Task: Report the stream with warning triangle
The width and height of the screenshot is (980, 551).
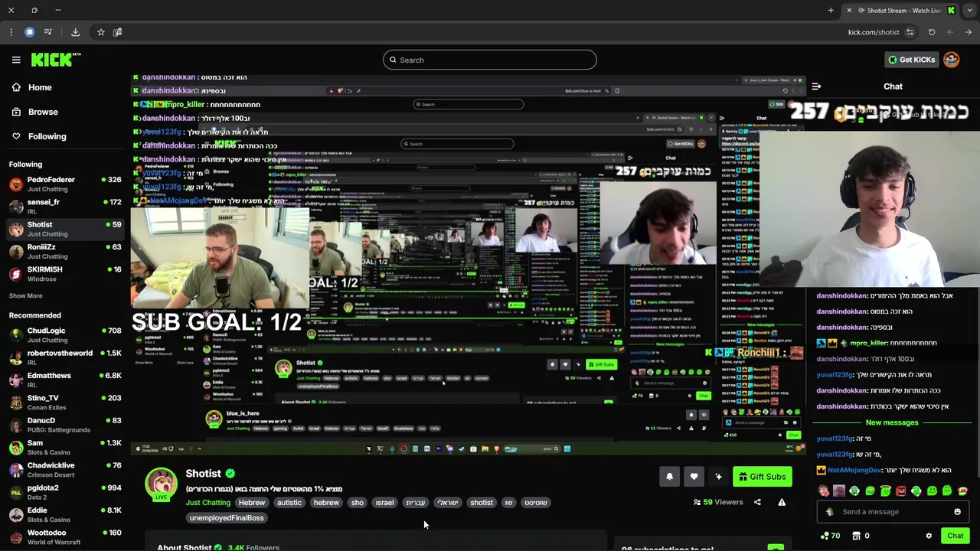Action: [782, 502]
